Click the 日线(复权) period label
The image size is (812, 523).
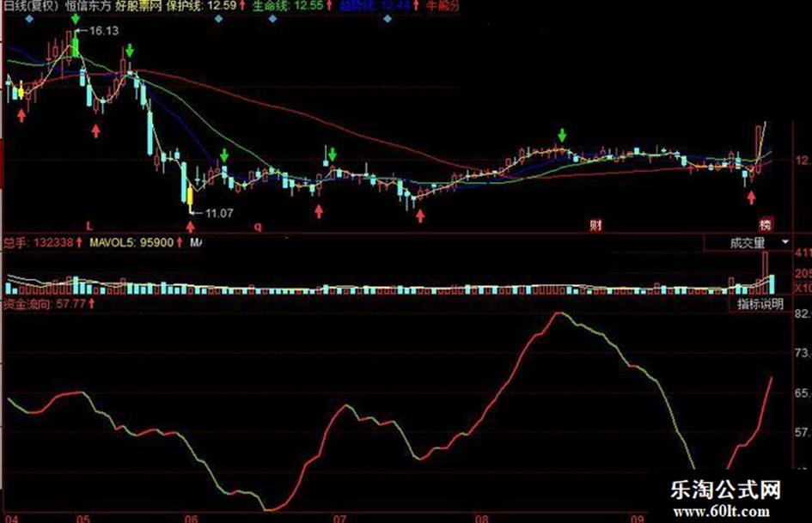31,6
